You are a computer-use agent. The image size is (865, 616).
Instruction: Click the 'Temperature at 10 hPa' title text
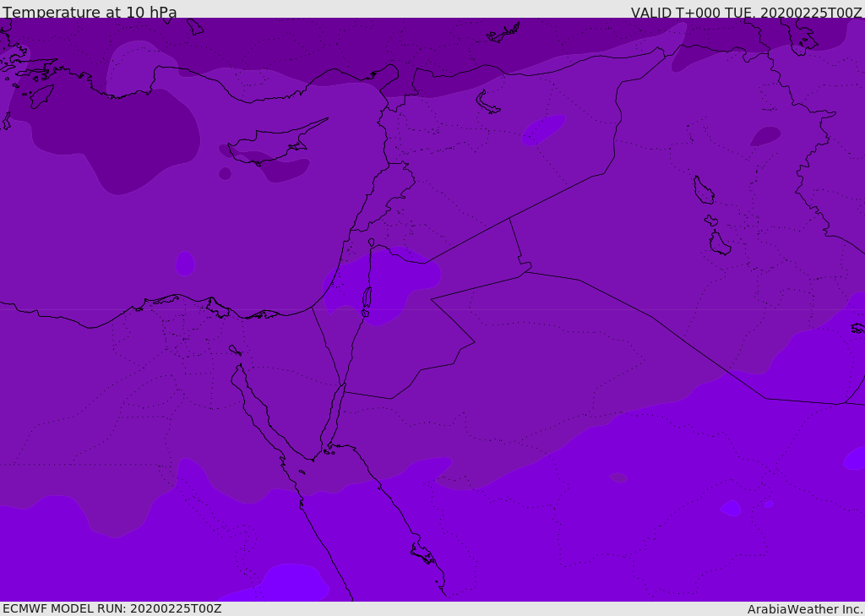click(x=90, y=12)
